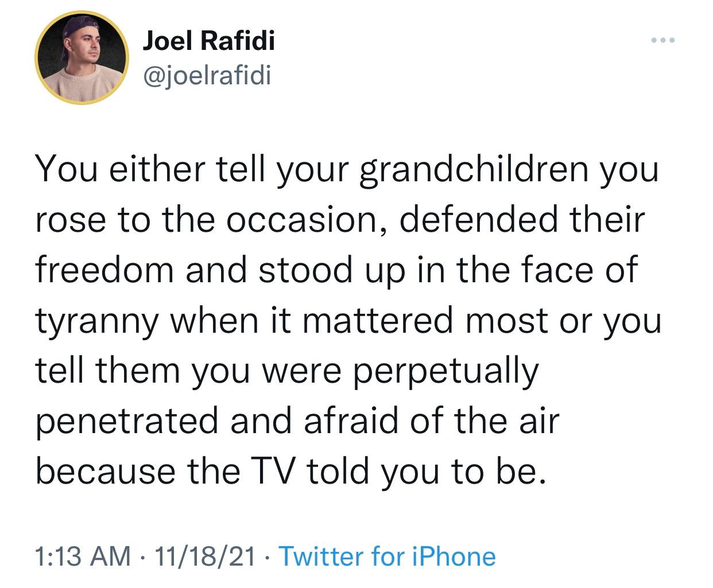Click the word "stood" in the tweet

pos(304,270)
